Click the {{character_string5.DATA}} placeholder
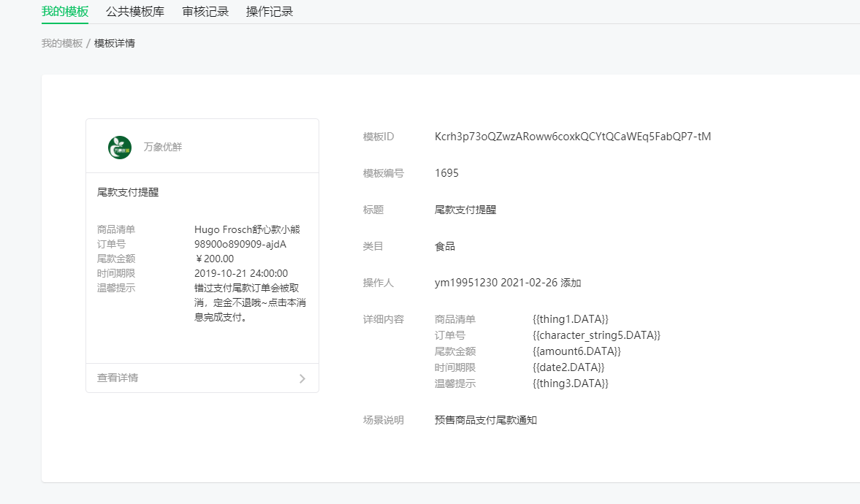Image resolution: width=860 pixels, height=504 pixels. pyautogui.click(x=596, y=335)
